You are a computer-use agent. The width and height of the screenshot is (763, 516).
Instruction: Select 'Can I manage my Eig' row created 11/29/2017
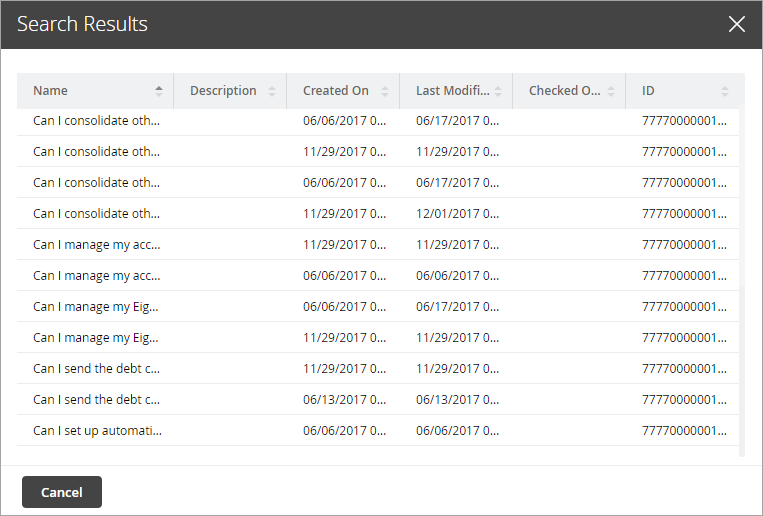(x=97, y=338)
